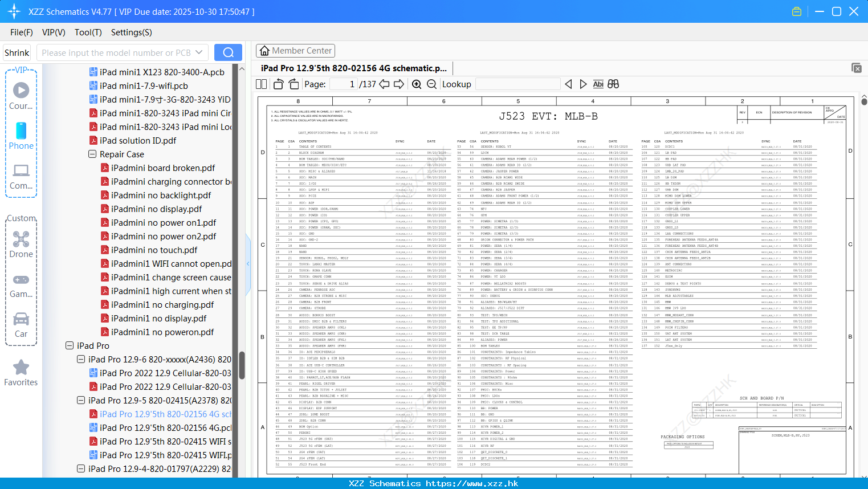Open the Member Center button
The width and height of the screenshot is (868, 489).
(295, 51)
